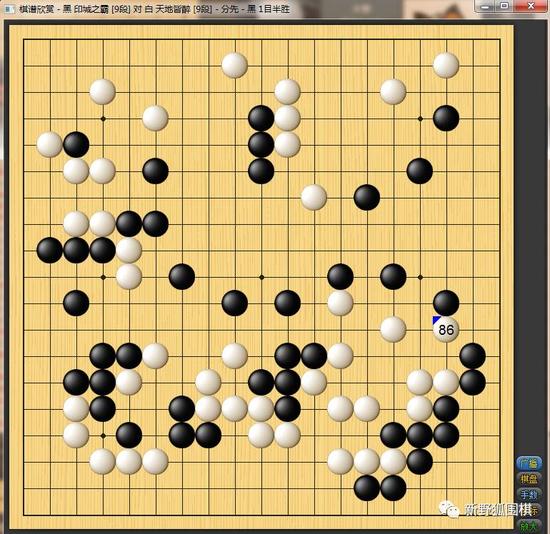Minimize the game record viewer window
Screen dimensions: 550x534
click(485, 6)
